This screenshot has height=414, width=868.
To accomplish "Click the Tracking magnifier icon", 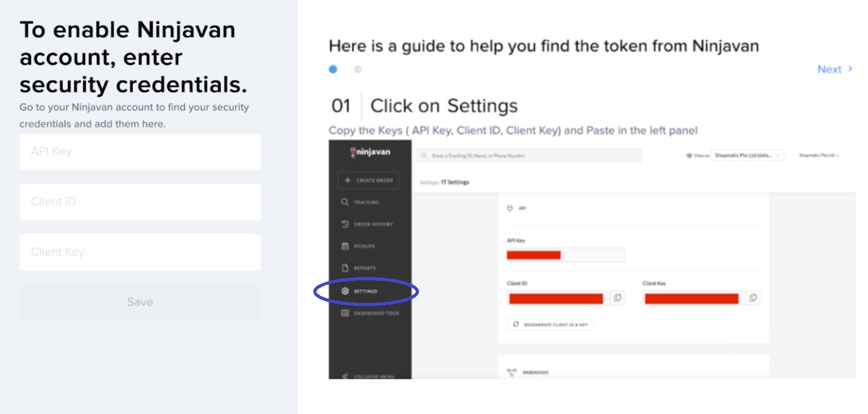I will 345,203.
